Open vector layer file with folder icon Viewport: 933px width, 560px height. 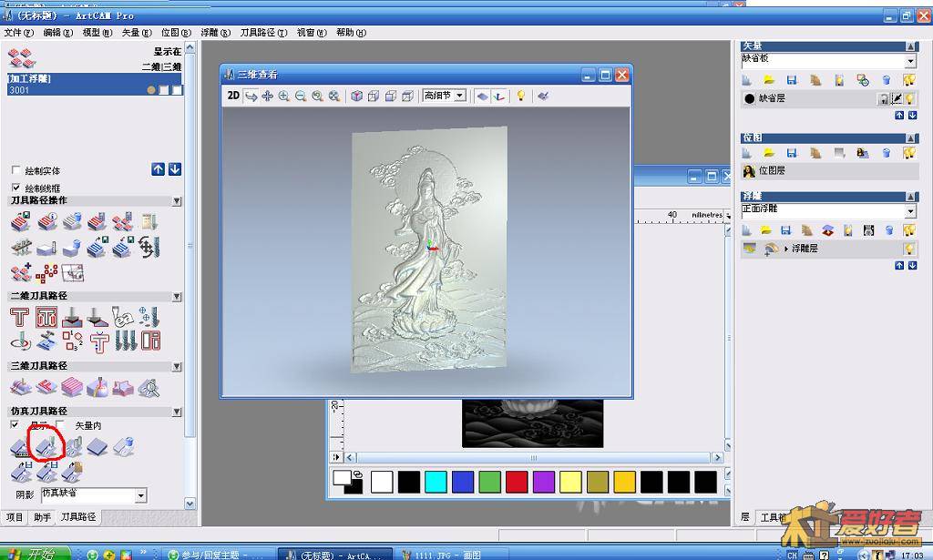769,80
